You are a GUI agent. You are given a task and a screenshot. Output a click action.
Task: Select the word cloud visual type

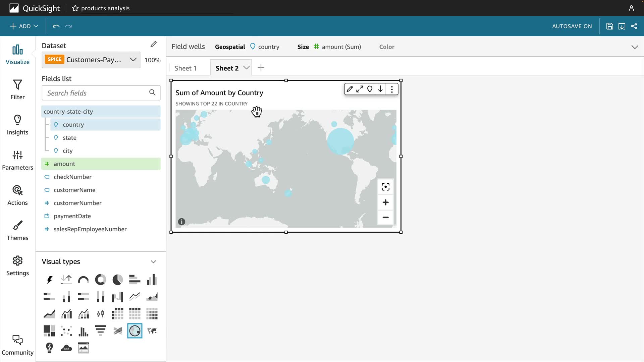pos(66,348)
